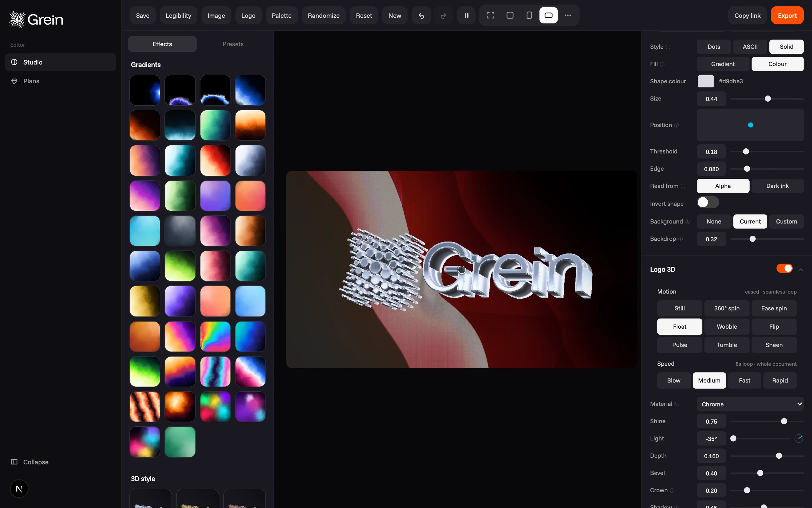812x508 pixels.
Task: Click the Randomize button
Action: 323,15
